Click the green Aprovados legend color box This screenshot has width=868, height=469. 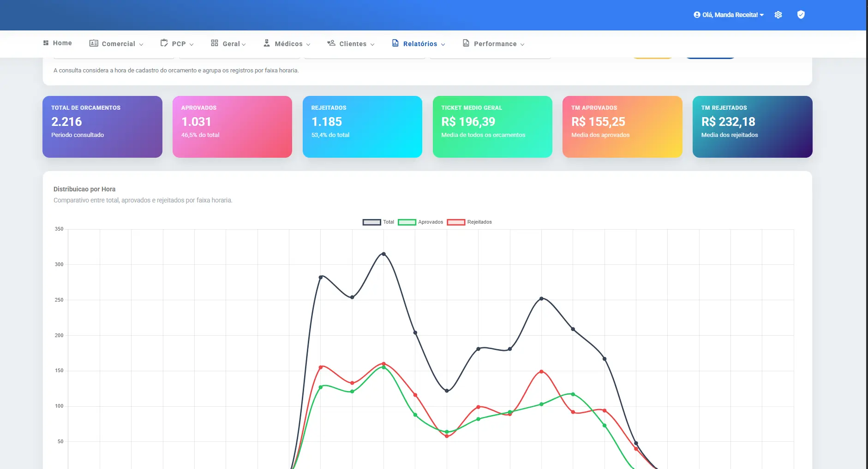407,222
